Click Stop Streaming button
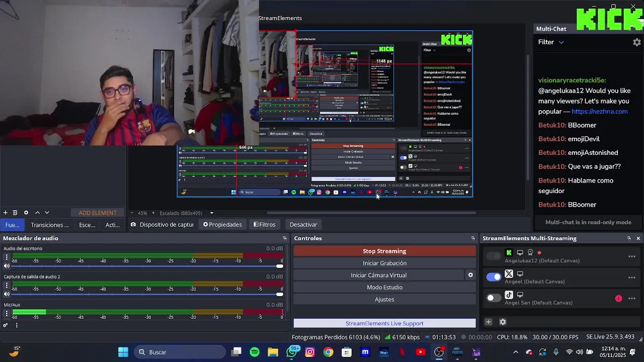Viewport: 644px width, 362px height. (x=384, y=251)
